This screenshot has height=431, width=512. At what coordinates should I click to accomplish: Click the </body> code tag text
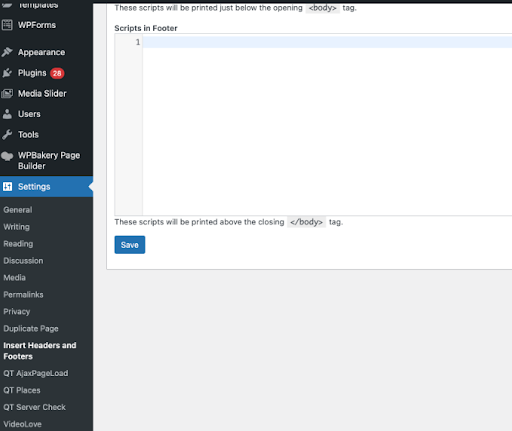[306, 222]
